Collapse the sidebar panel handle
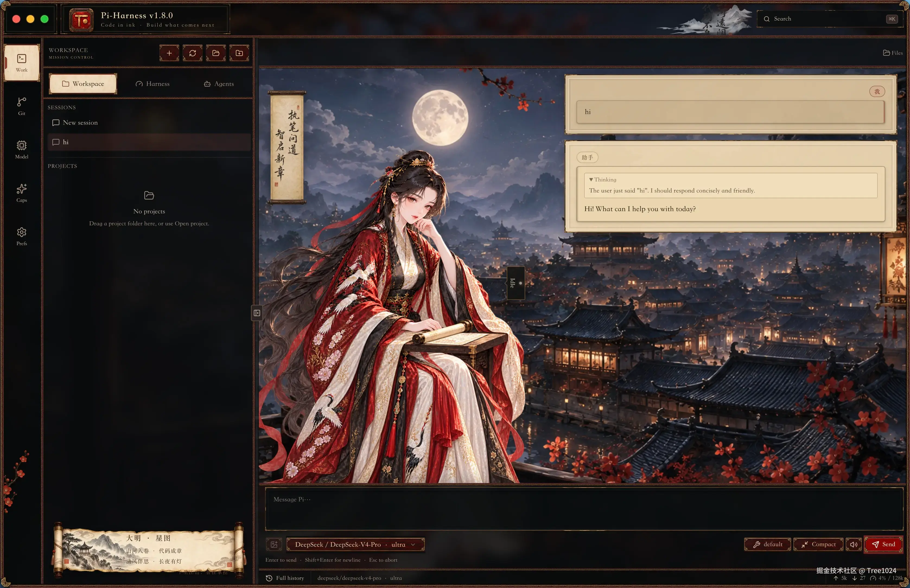The height and width of the screenshot is (588, 910). pyautogui.click(x=257, y=313)
